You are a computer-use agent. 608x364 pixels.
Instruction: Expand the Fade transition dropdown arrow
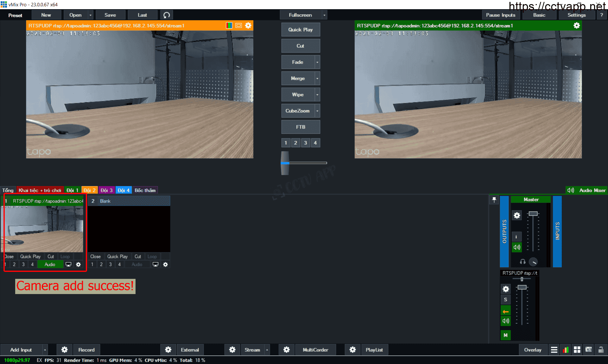pos(317,62)
